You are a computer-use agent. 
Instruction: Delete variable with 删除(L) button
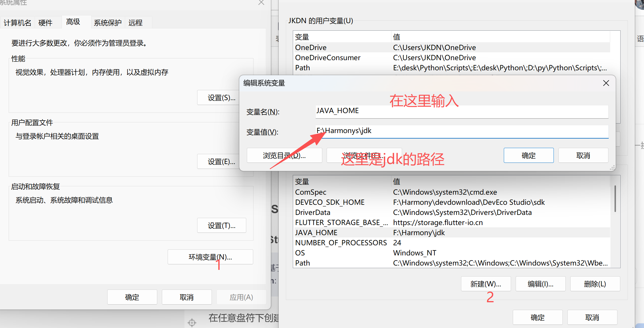pos(595,284)
